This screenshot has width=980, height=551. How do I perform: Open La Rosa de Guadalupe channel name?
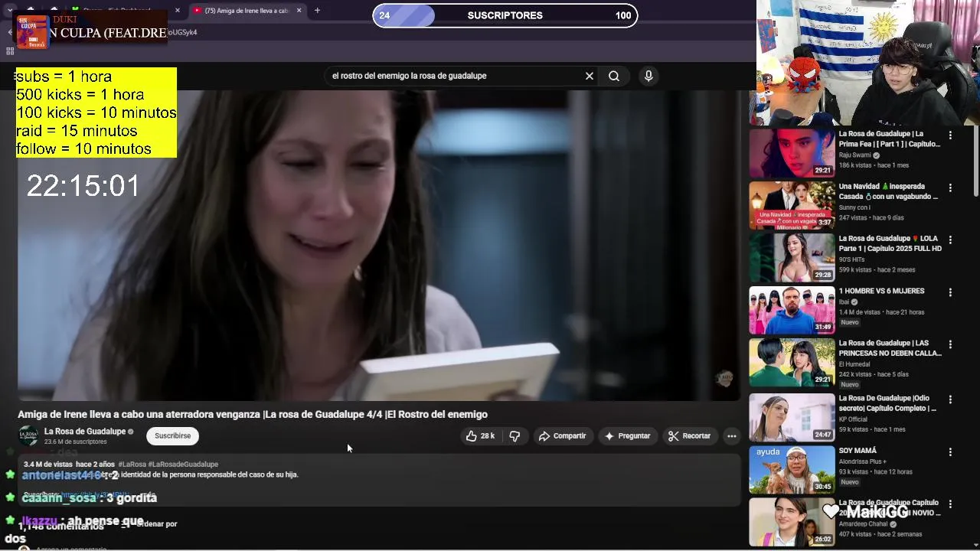click(85, 431)
